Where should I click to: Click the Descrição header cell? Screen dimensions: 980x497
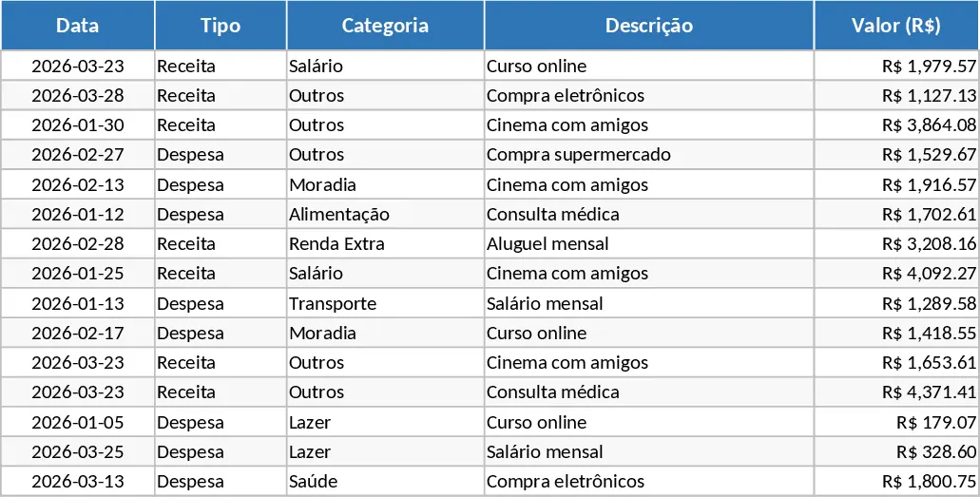tap(649, 25)
